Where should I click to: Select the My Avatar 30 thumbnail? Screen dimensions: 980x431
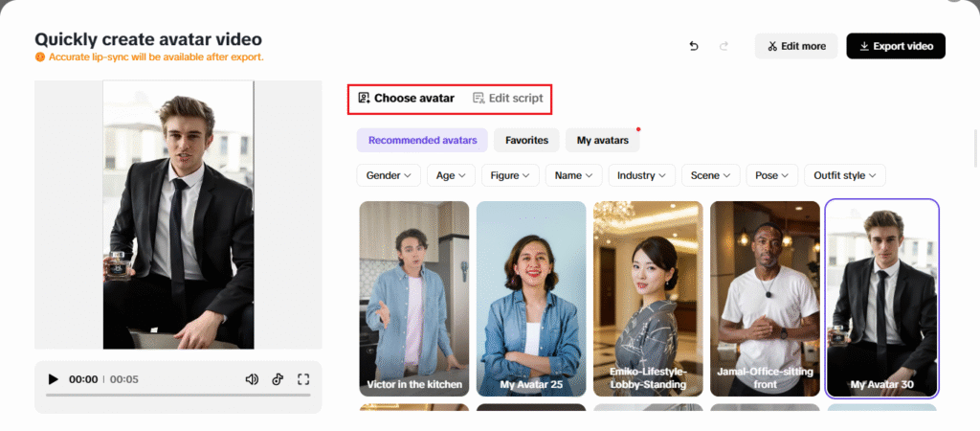[881, 299]
